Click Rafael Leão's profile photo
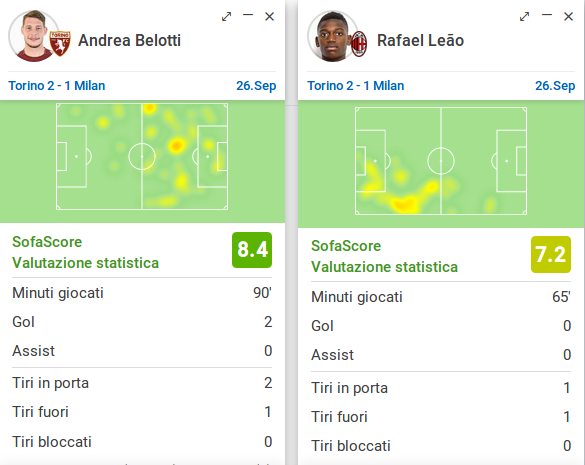 pyautogui.click(x=332, y=36)
